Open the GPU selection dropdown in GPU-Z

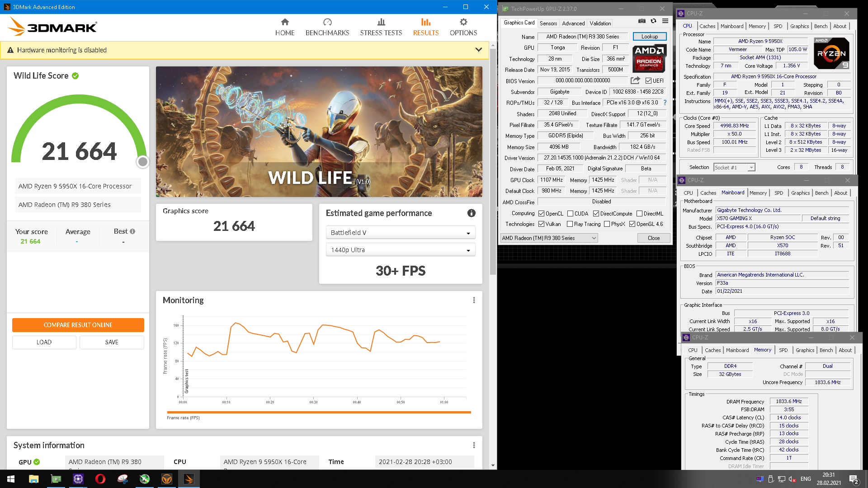pyautogui.click(x=549, y=238)
